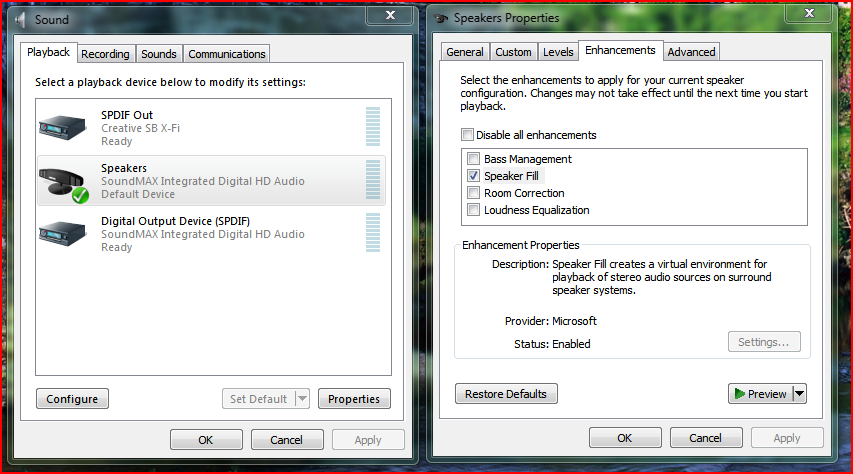Open the General tab in Speakers Properties
The height and width of the screenshot is (474, 853).
click(x=465, y=52)
